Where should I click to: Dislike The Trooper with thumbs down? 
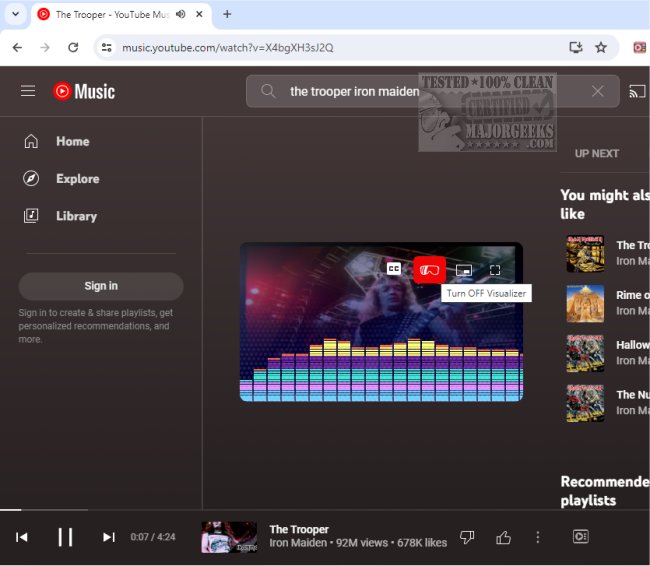[x=467, y=537]
